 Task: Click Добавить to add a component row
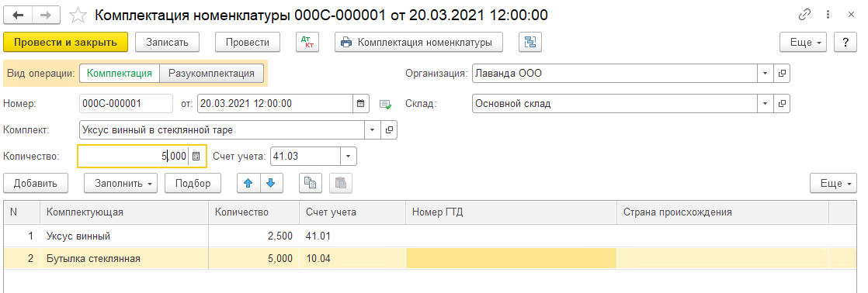coord(36,184)
